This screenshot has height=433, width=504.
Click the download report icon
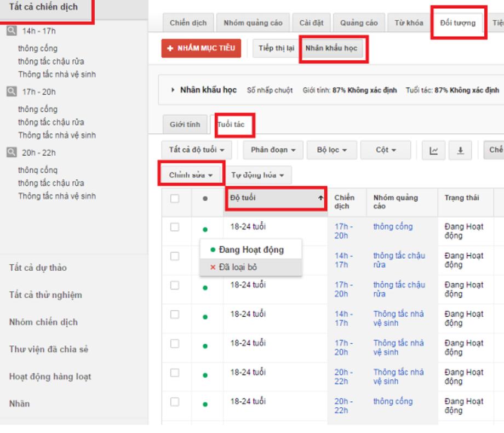pos(460,150)
